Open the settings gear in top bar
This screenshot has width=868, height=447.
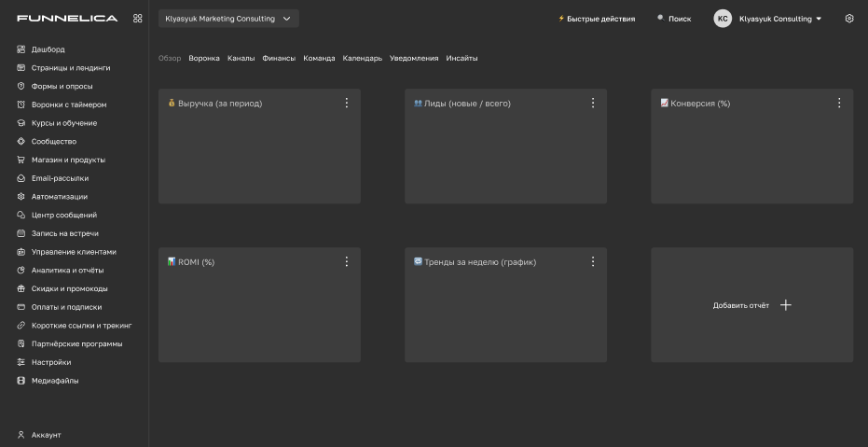[849, 19]
